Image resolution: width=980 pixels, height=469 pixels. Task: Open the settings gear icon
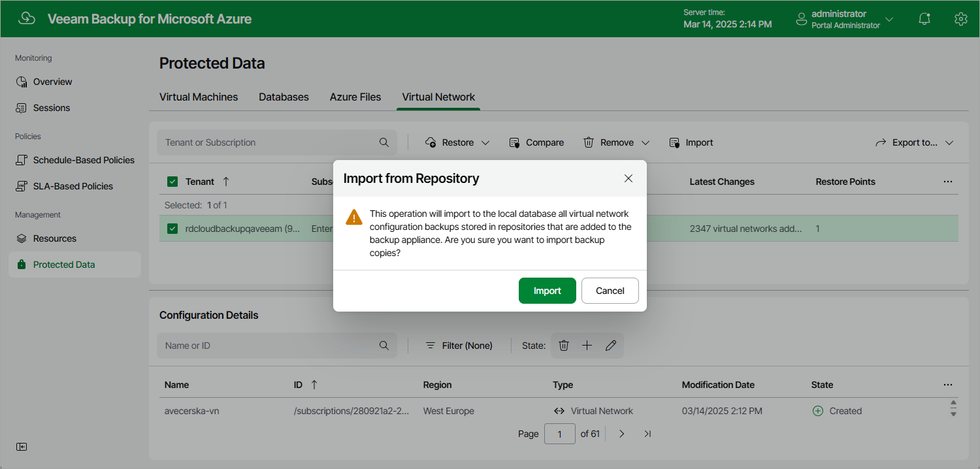960,19
